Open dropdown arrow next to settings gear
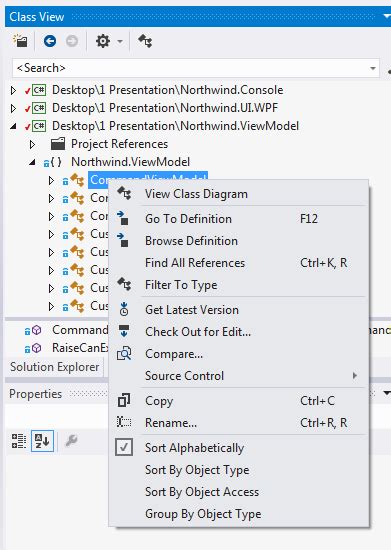The height and width of the screenshot is (550, 391). point(120,41)
